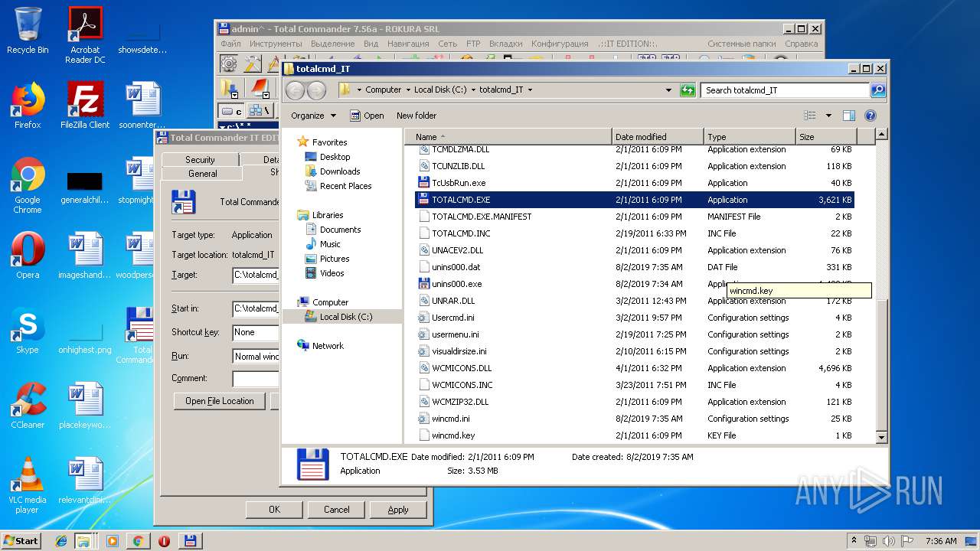Open Конфигурация menu in Total Commander

(560, 44)
